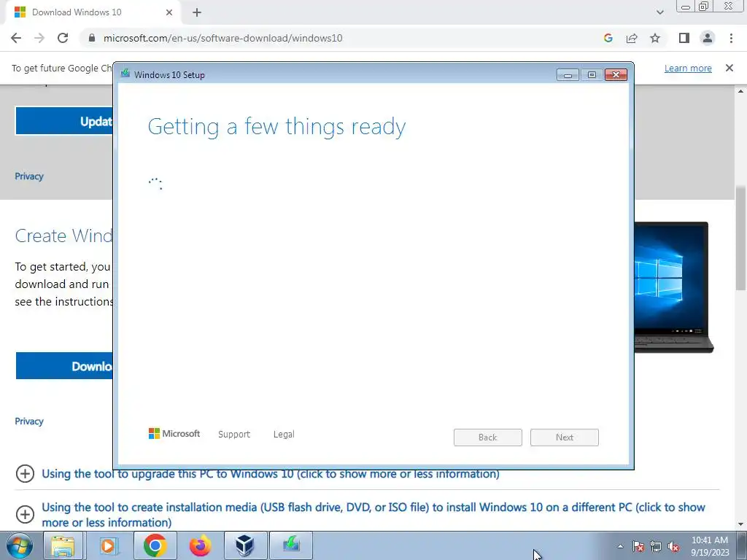This screenshot has height=560, width=747.
Task: Click the address bar URL
Action: coord(222,38)
